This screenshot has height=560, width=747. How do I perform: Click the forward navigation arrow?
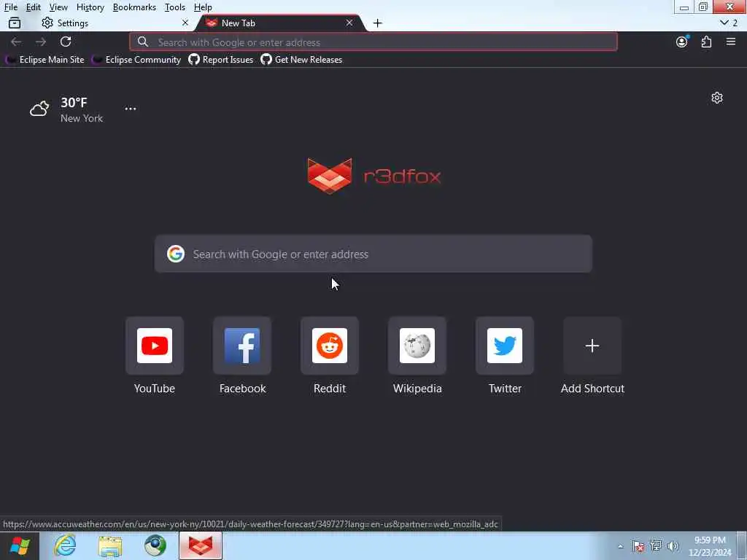point(41,42)
